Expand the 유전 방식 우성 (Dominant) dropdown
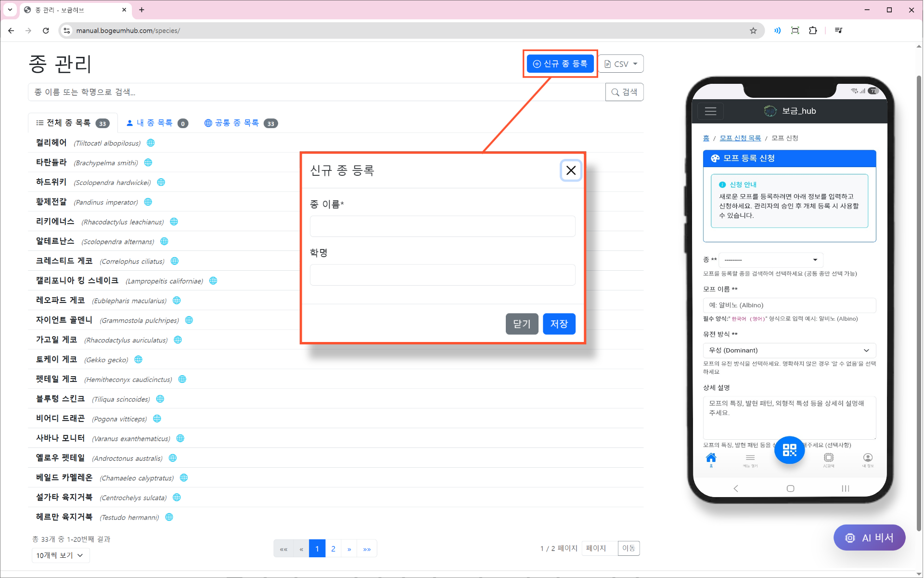Viewport: 924px width, 578px height. point(789,350)
